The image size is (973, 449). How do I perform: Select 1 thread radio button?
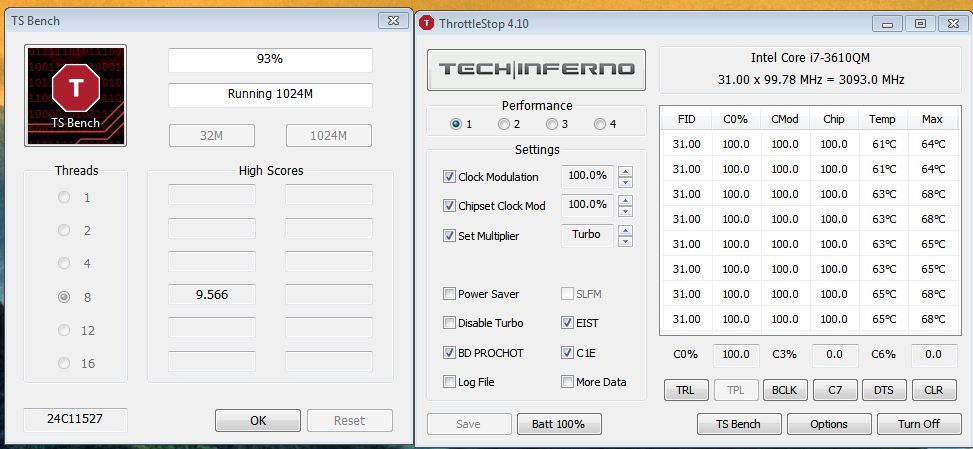(64, 197)
